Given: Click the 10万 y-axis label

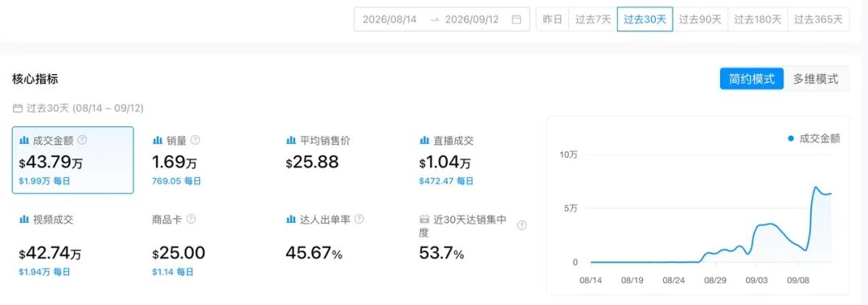Looking at the screenshot, I should (x=568, y=155).
